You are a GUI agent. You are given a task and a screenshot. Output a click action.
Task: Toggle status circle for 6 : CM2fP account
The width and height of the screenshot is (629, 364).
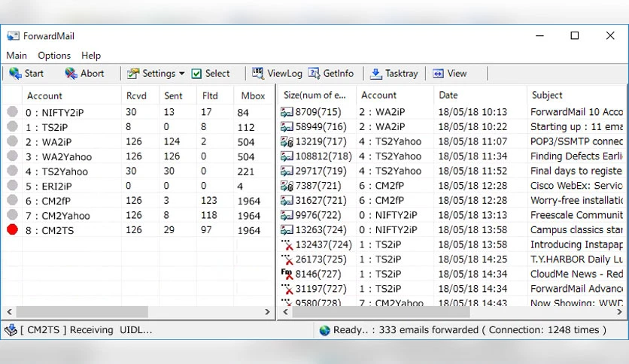13,200
